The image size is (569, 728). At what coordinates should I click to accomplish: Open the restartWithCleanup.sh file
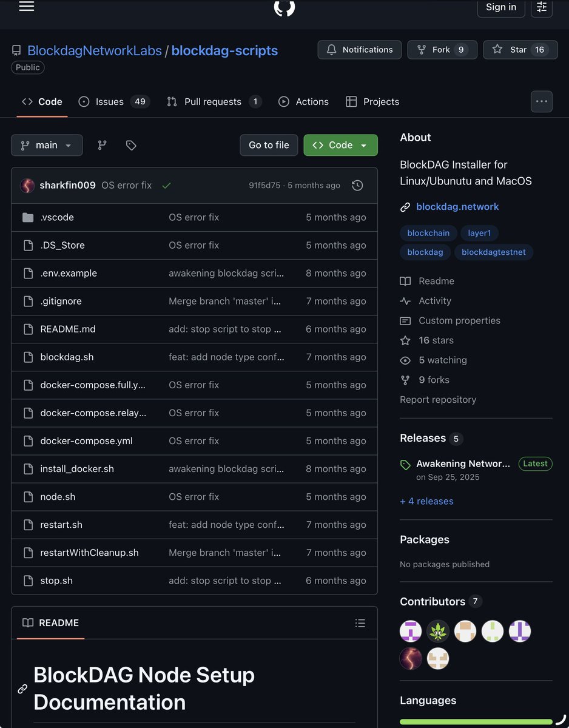coord(89,552)
